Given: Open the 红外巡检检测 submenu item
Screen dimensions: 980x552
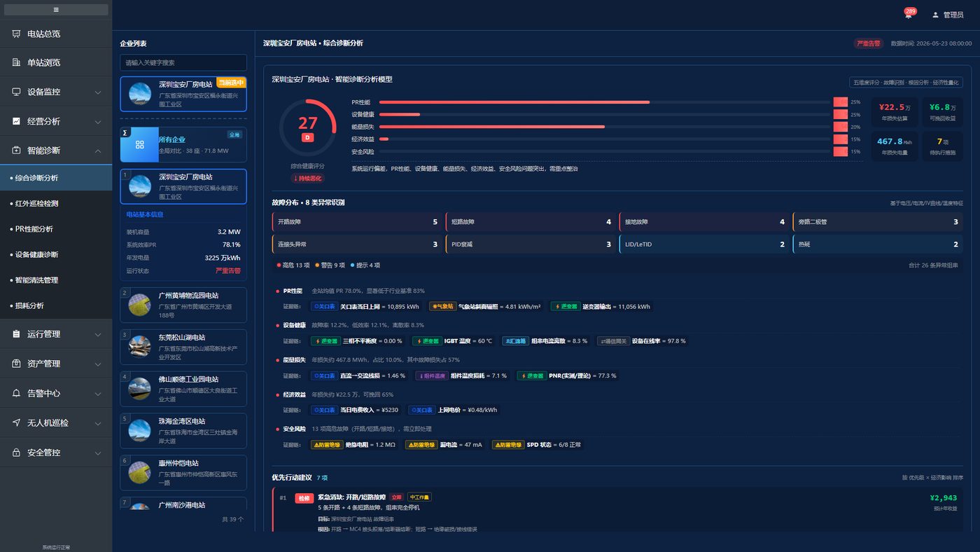Looking at the screenshot, I should 56,203.
